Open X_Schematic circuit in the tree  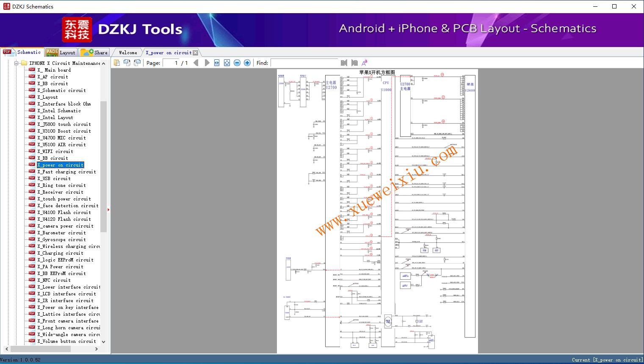[61, 90]
